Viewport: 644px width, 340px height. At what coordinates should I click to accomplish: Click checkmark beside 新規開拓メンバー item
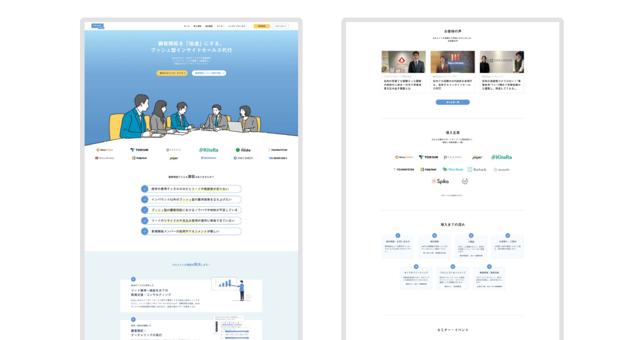click(x=144, y=231)
